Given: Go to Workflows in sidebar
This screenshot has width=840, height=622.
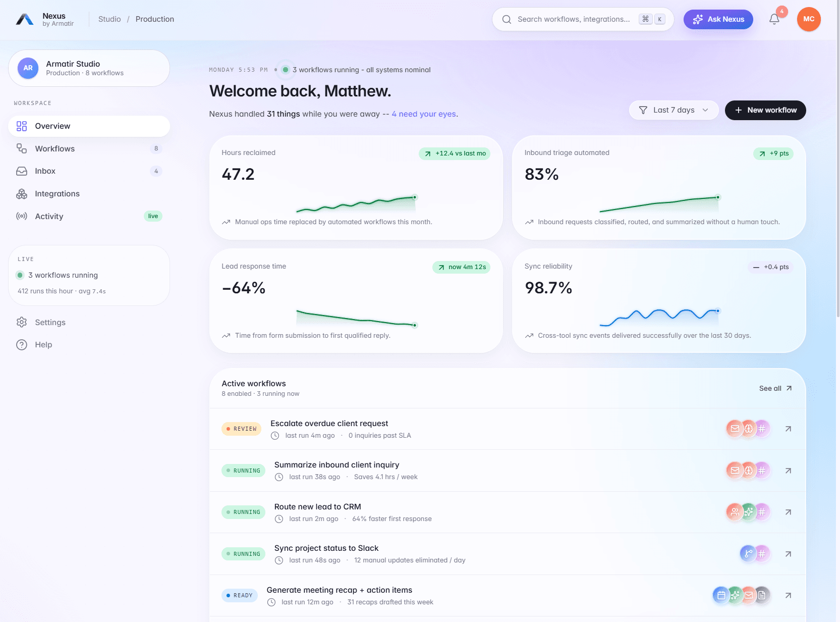Looking at the screenshot, I should (89, 148).
